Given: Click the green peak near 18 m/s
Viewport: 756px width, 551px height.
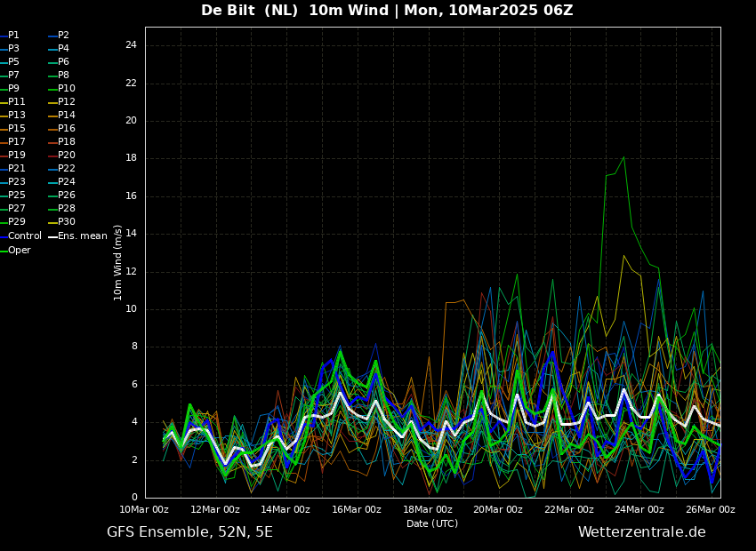Looking at the screenshot, I should tap(623, 157).
